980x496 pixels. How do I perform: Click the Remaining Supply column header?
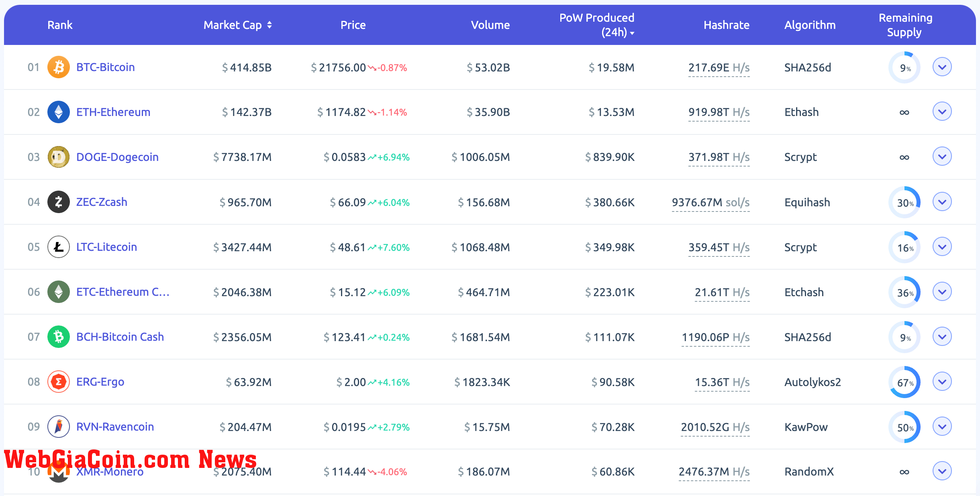click(x=905, y=25)
